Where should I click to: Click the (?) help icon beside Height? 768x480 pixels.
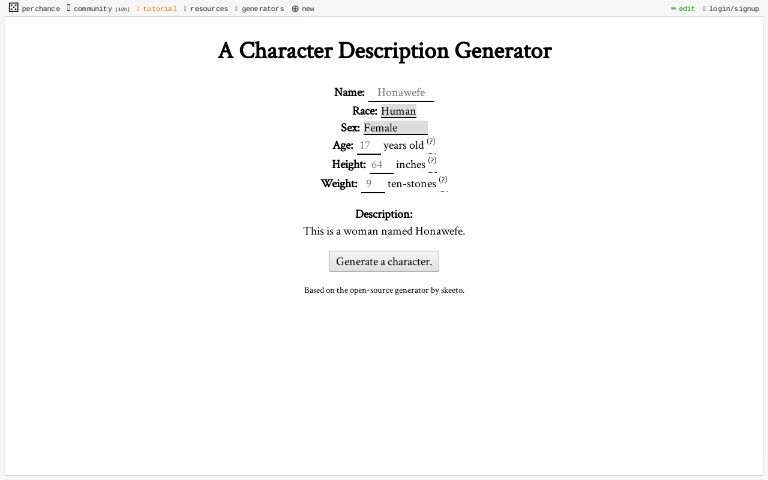(432, 160)
